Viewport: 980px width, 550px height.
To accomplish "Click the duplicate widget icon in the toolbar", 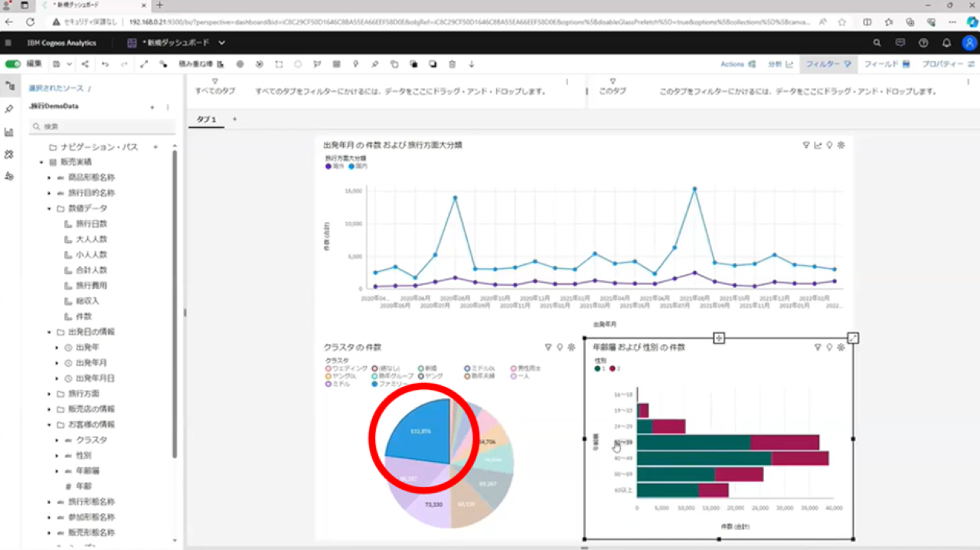I will [x=394, y=64].
